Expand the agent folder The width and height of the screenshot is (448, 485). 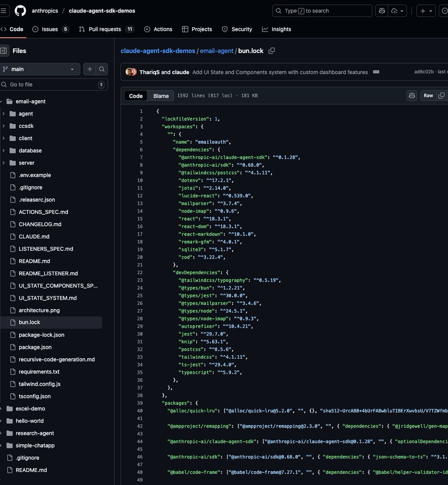pos(3,114)
